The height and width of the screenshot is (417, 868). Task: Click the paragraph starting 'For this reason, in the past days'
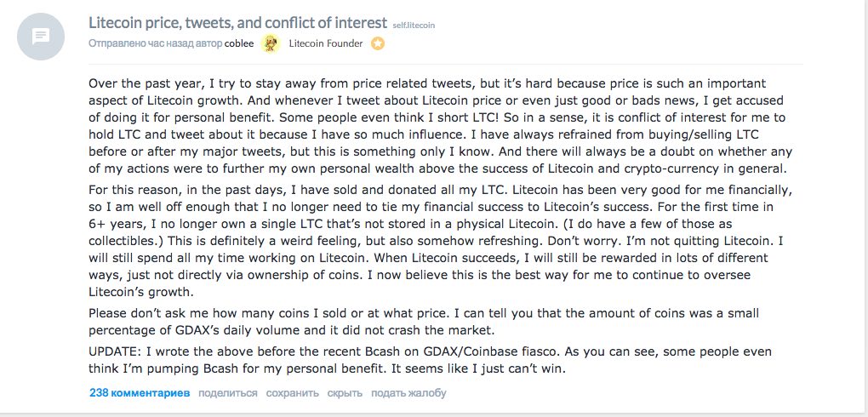coord(441,242)
